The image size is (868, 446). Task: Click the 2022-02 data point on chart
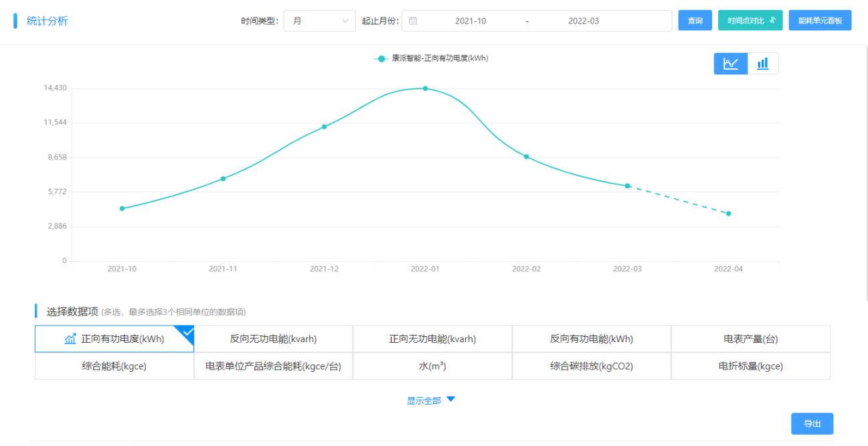(527, 157)
